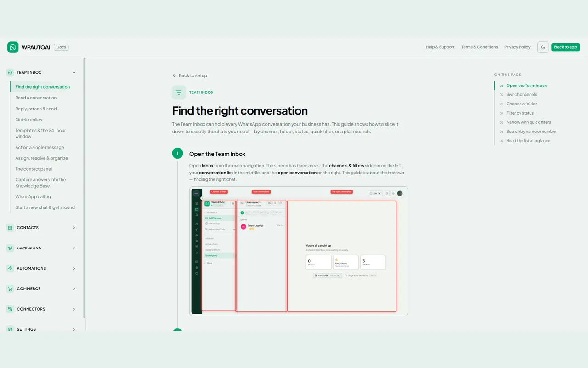Expand the Commerce sidebar section chevron
The width and height of the screenshot is (588, 368).
[74, 288]
